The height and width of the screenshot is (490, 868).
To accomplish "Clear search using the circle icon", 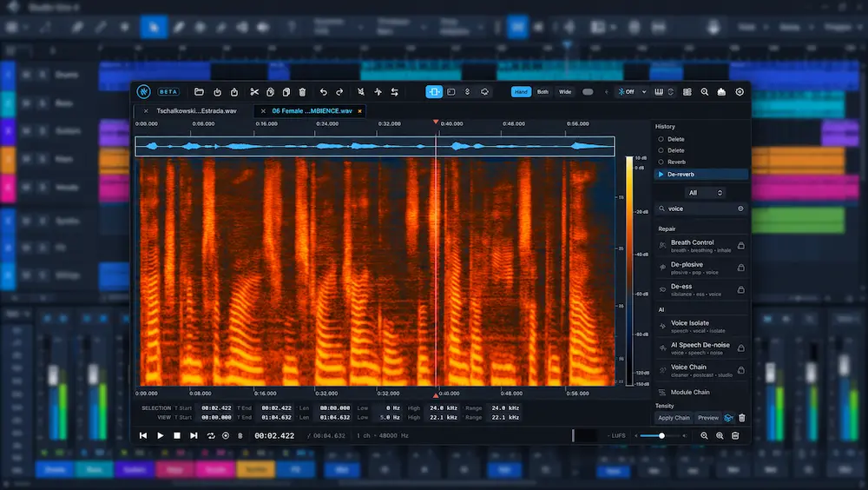I will click(740, 209).
